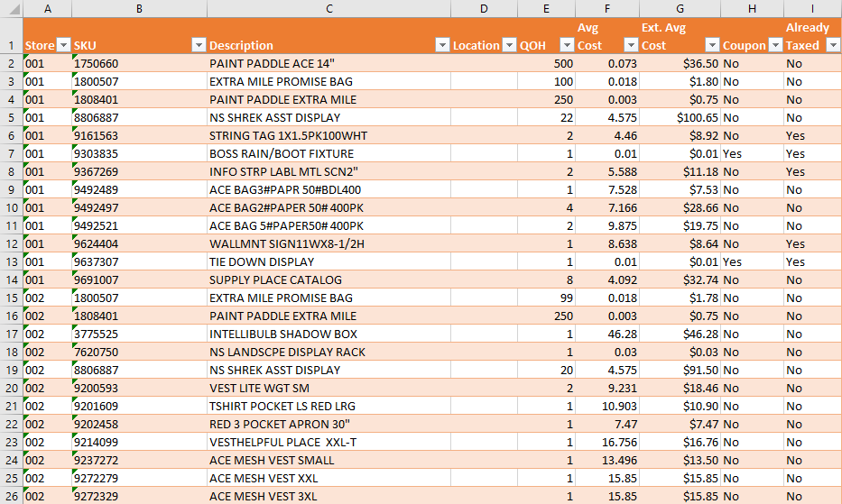Click Coupon Yes in BOSS RAIN/BOOT row
This screenshot has height=504, width=842.
(x=752, y=153)
